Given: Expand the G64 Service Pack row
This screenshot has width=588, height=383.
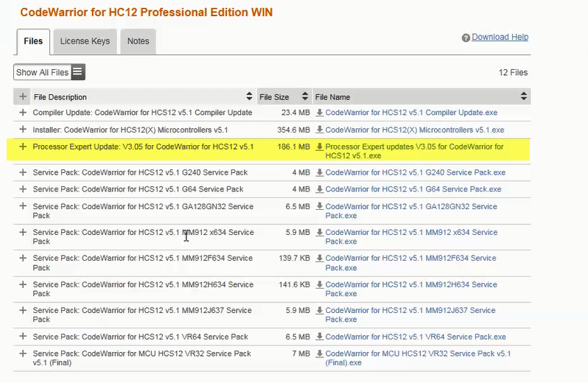Looking at the screenshot, I should (23, 189).
